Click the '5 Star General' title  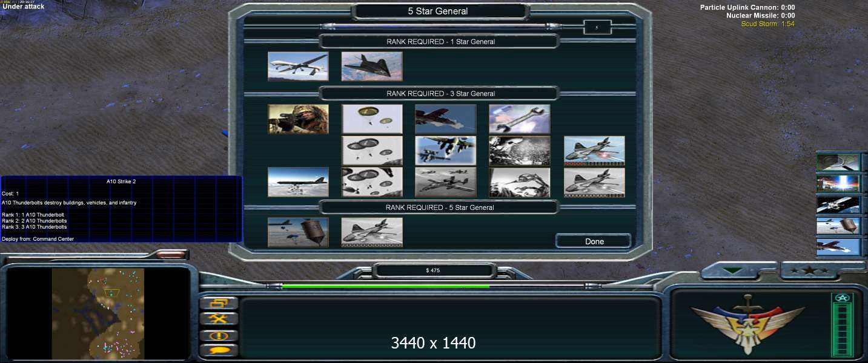pos(438,11)
